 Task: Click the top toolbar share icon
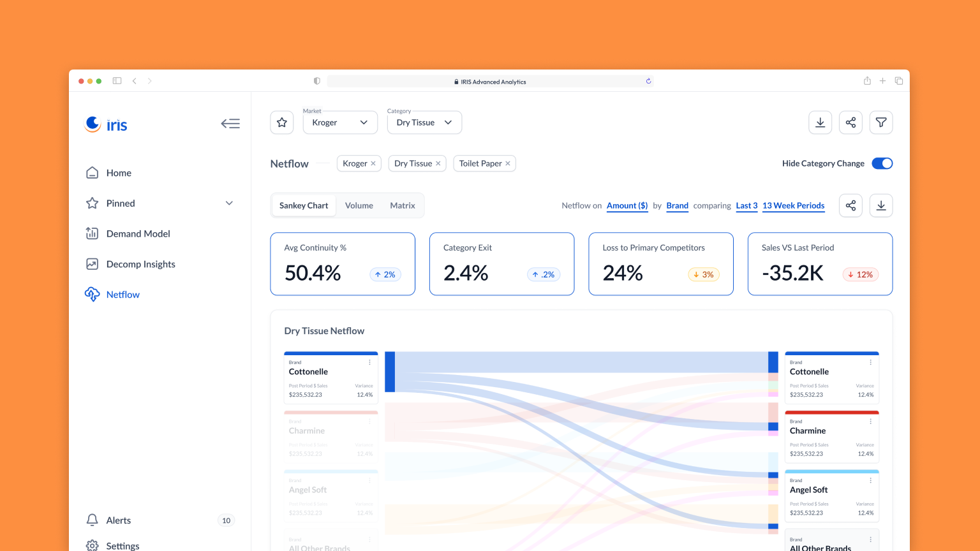[850, 122]
